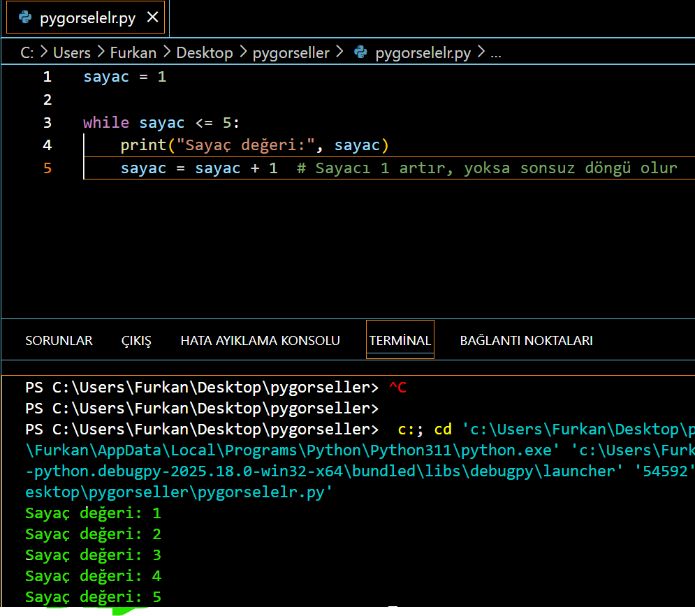Expand the Users breadcrumb folder
The image size is (695, 616).
click(x=72, y=52)
